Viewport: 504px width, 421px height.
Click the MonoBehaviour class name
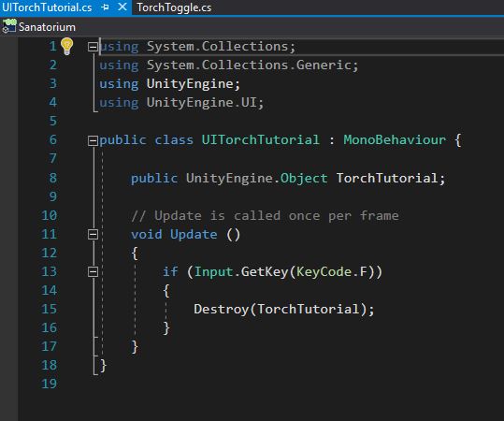click(x=395, y=140)
